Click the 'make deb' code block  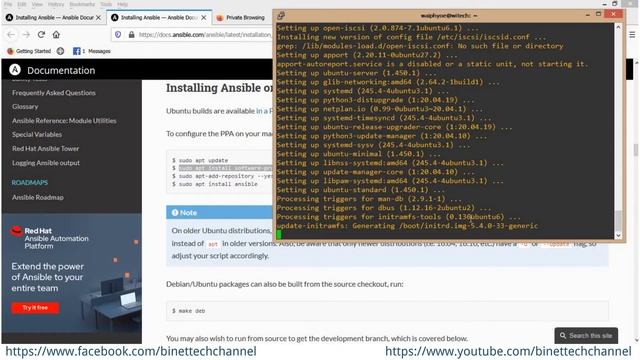coord(387,311)
